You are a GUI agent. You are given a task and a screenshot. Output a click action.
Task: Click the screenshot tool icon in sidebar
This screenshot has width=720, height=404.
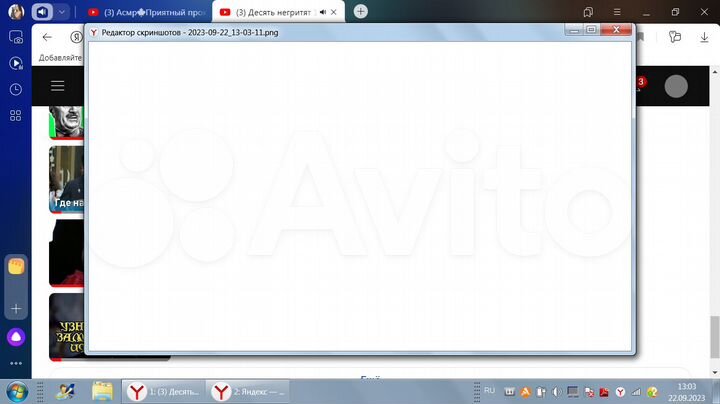tap(16, 37)
